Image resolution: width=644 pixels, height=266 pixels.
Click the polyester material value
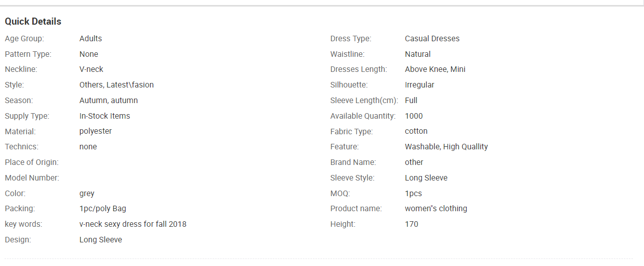95,131
